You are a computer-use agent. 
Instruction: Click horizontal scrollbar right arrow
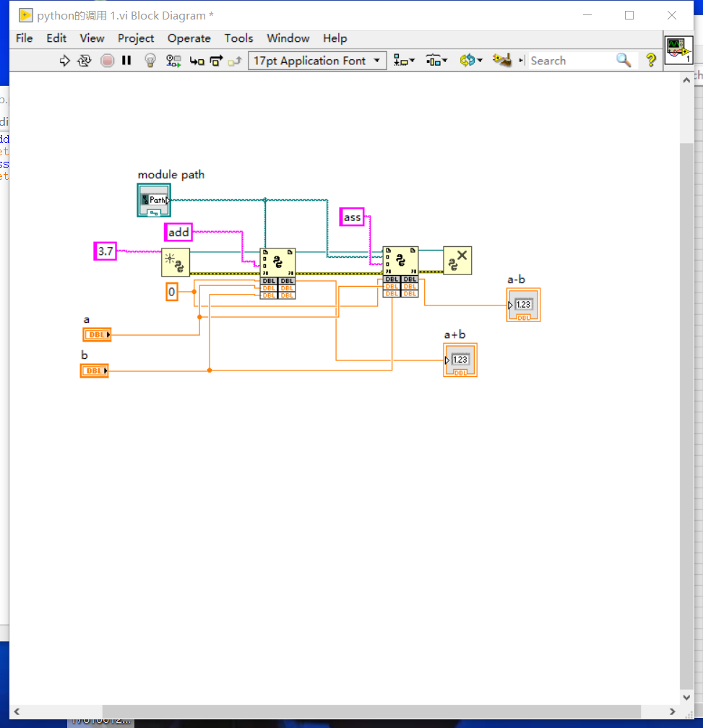(672, 711)
